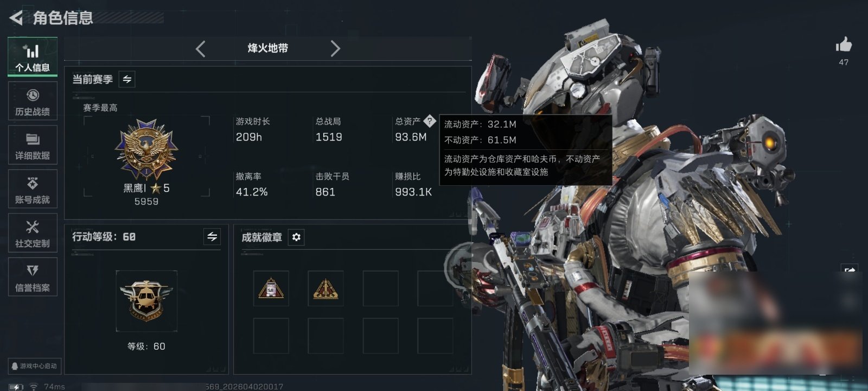Open 成就徽章 settings gear
The image size is (868, 391).
pos(296,237)
